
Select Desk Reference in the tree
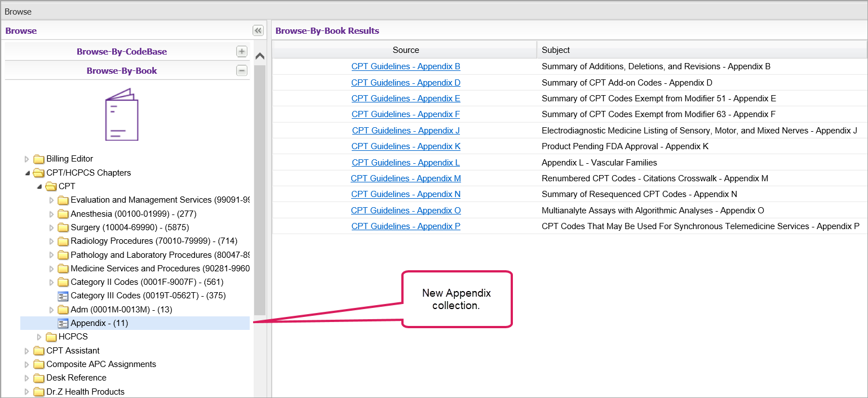click(76, 378)
